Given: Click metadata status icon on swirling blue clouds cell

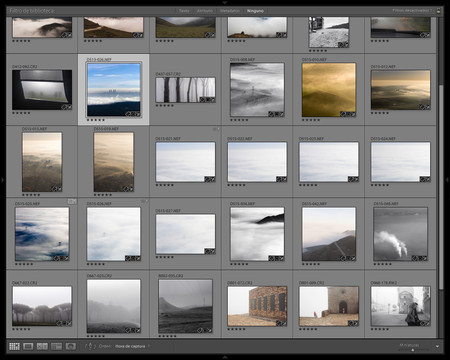Looking at the screenshot, I should tap(72, 201).
